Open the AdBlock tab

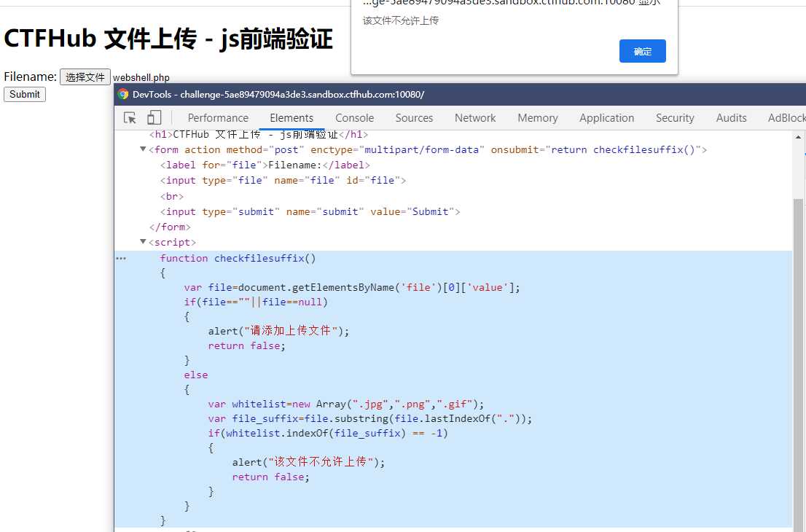(x=786, y=118)
